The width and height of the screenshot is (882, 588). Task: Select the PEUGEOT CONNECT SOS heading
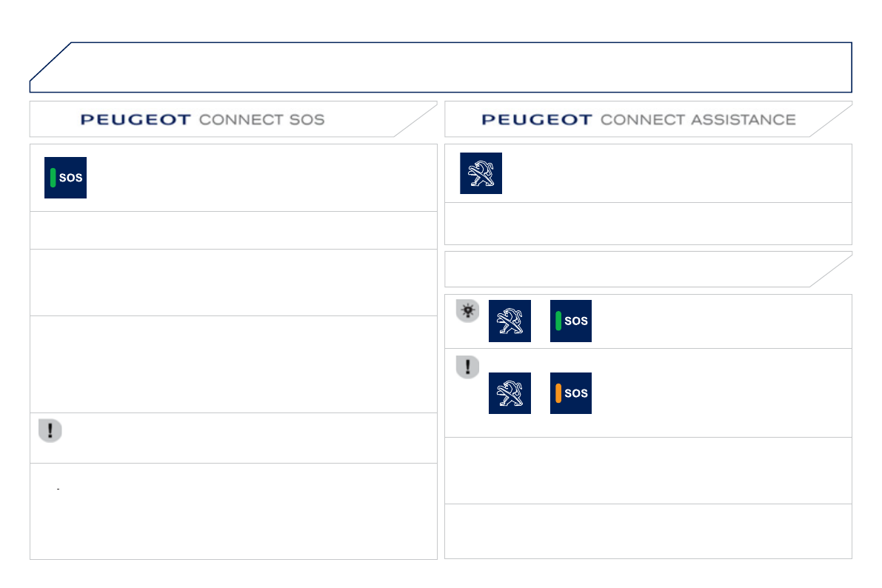(202, 119)
